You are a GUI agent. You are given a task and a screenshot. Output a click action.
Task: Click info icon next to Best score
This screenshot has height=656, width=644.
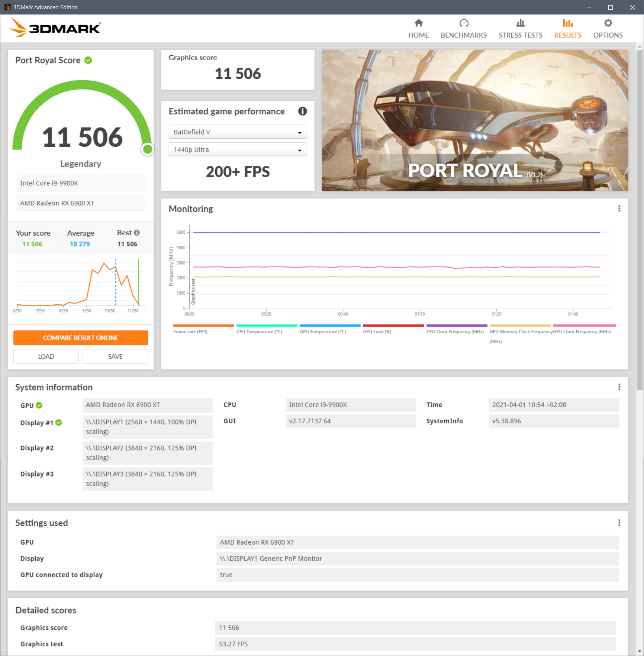137,233
